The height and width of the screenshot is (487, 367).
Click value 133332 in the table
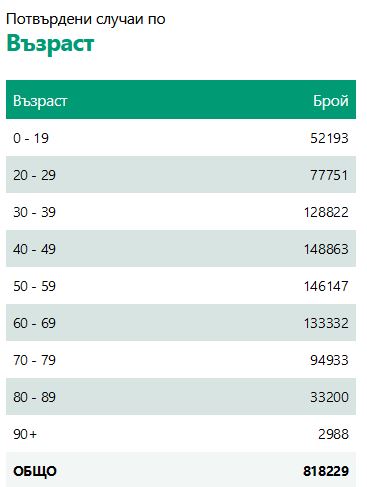[x=326, y=323]
